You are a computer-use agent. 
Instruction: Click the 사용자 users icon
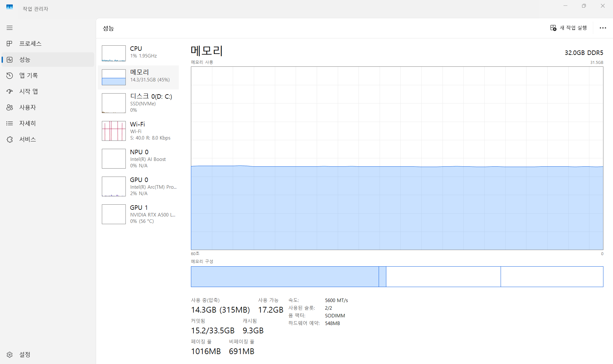click(10, 107)
